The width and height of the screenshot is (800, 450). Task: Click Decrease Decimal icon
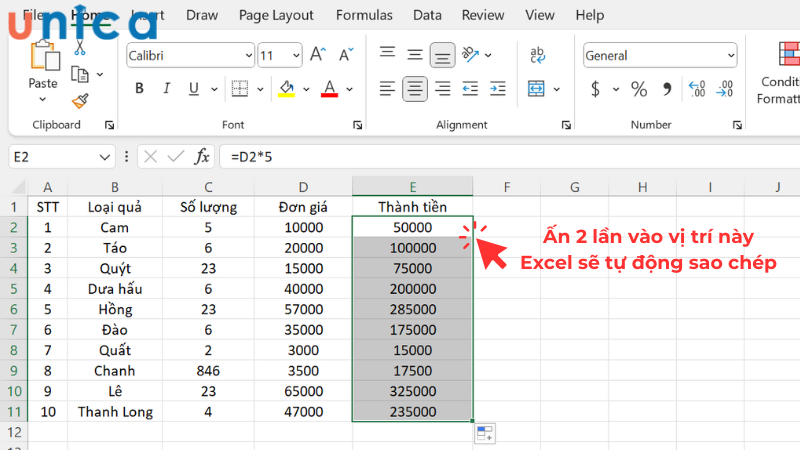(x=724, y=89)
